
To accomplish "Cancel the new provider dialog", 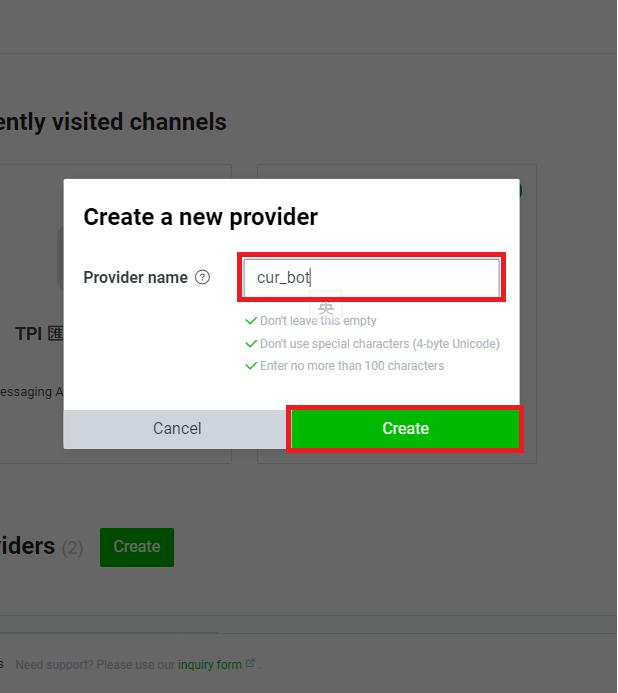I will click(x=177, y=428).
